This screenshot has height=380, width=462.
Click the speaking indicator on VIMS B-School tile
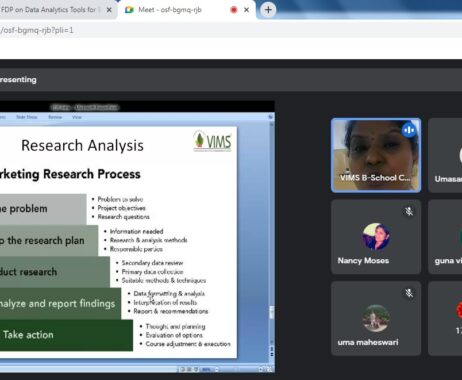tap(409, 130)
